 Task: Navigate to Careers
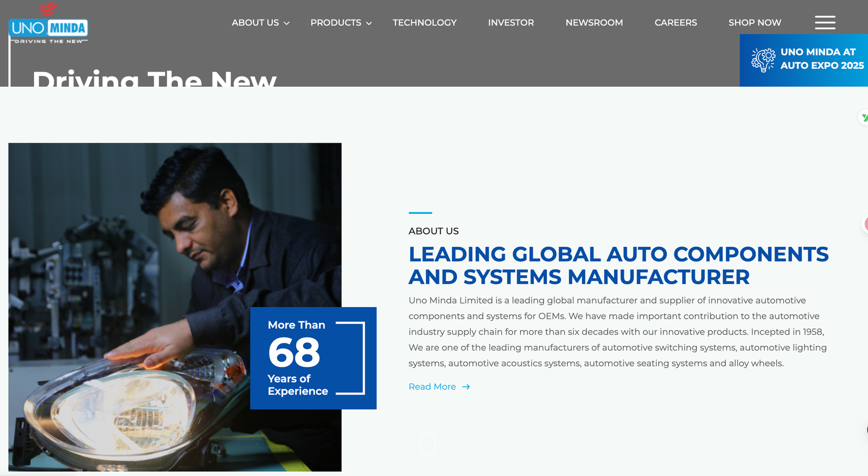(x=675, y=23)
